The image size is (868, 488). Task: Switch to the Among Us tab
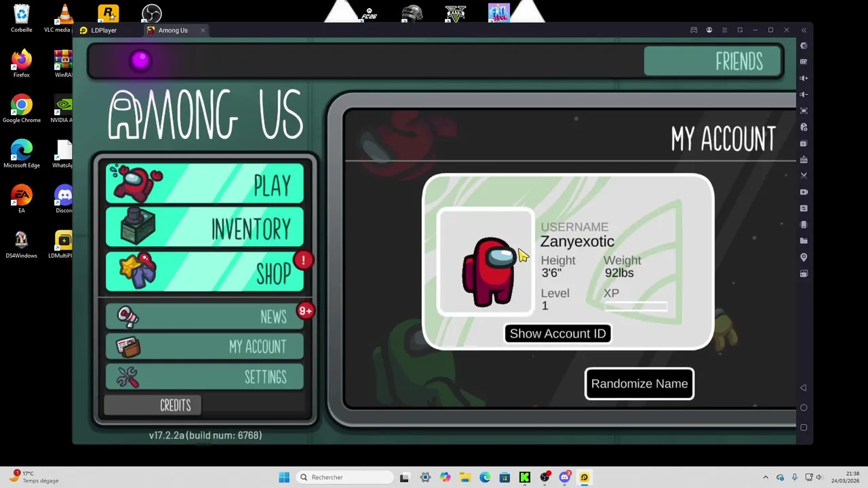pyautogui.click(x=174, y=30)
